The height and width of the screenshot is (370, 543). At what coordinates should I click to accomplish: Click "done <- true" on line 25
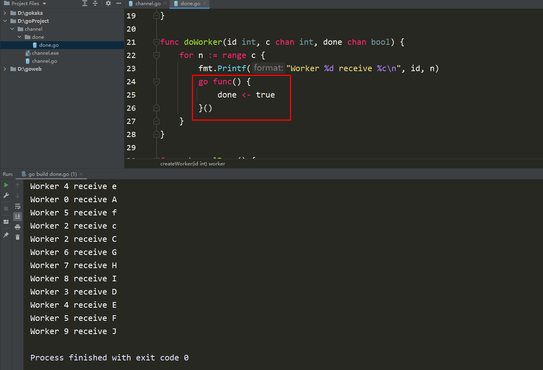[246, 95]
